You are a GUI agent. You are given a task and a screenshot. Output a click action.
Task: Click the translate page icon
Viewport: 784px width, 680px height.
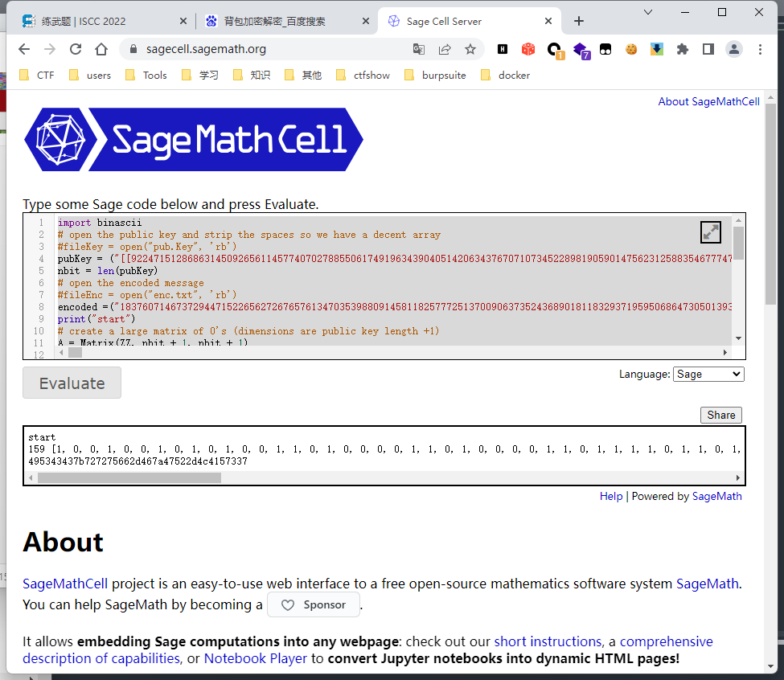point(418,49)
